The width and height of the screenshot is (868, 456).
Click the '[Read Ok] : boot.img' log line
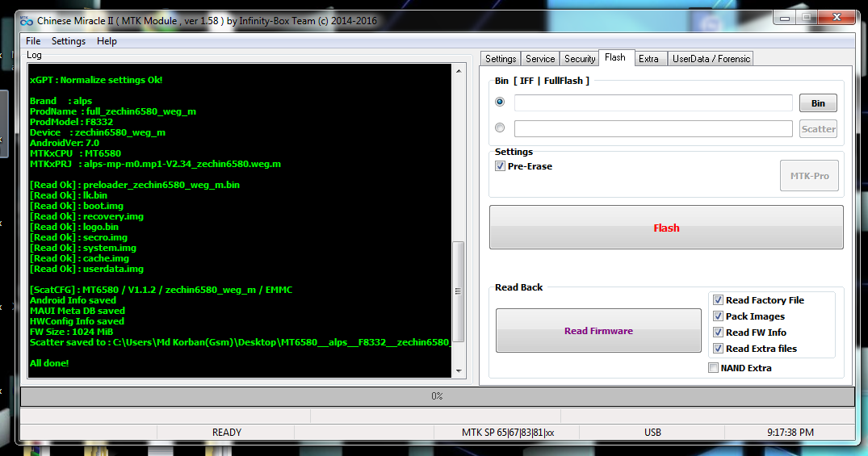pos(77,206)
